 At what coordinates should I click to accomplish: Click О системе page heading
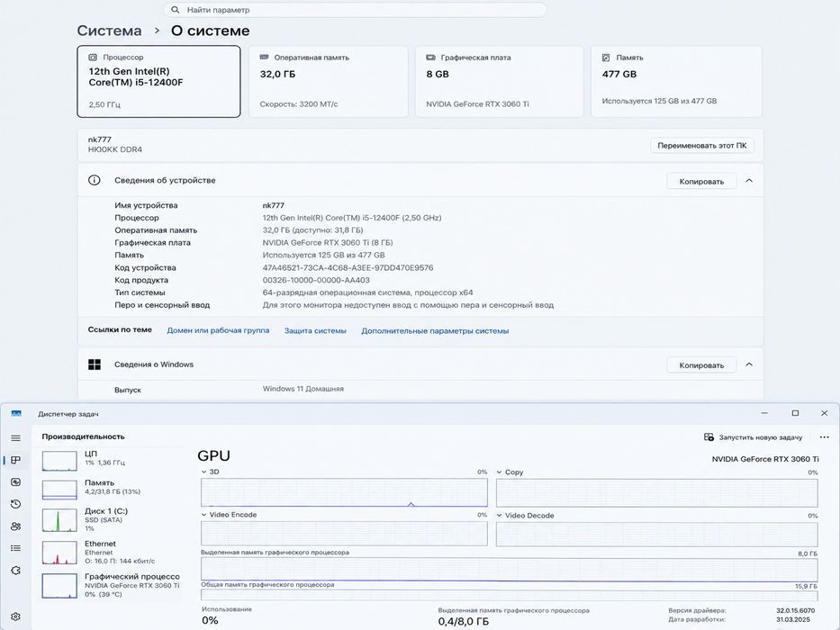pyautogui.click(x=210, y=31)
